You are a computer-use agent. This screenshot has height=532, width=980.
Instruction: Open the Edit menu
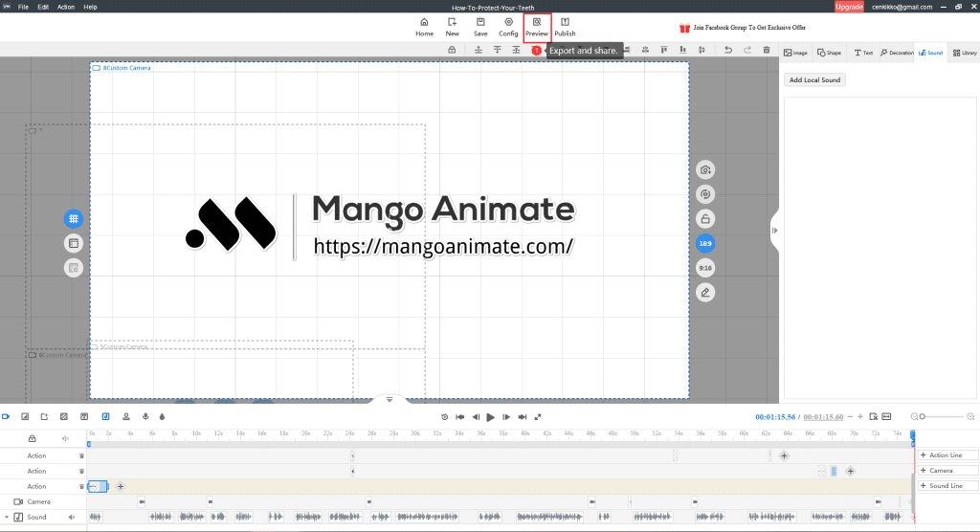coord(44,7)
